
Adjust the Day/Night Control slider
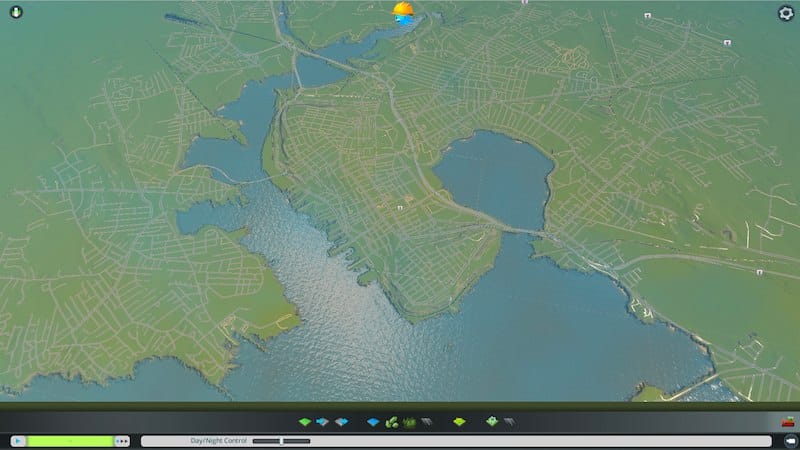[283, 441]
